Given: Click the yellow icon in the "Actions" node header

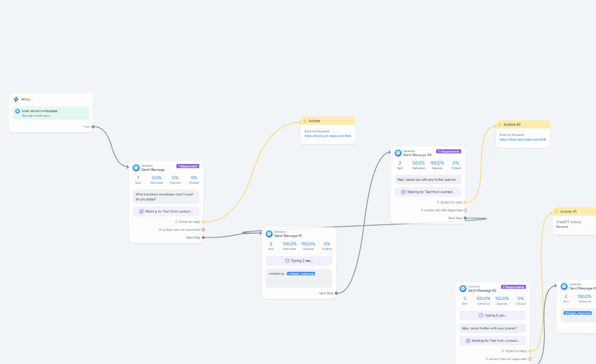Looking at the screenshot, I should coord(304,121).
